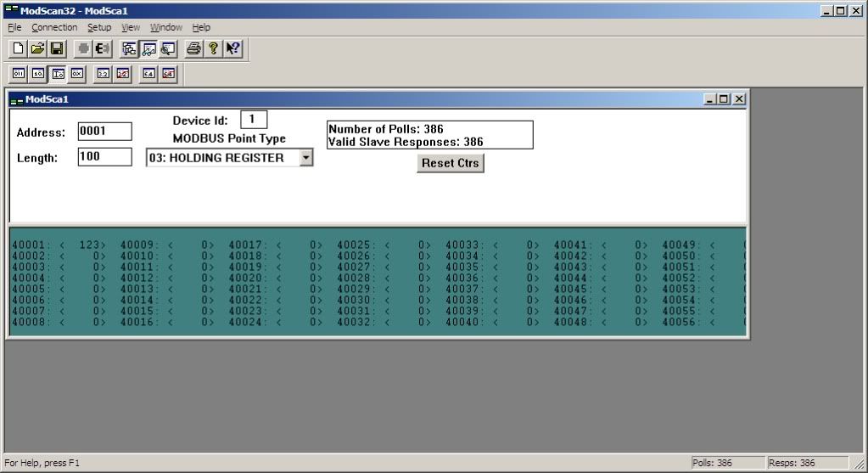Image resolution: width=868 pixels, height=473 pixels.
Task: Open About with the yellow question mark
Action: pos(213,48)
